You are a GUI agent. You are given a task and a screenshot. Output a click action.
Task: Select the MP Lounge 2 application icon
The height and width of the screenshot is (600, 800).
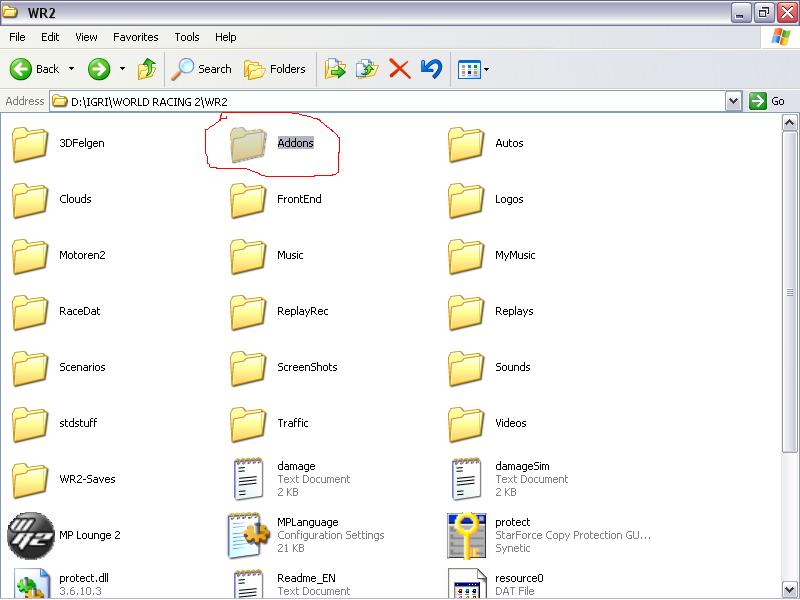click(x=30, y=535)
